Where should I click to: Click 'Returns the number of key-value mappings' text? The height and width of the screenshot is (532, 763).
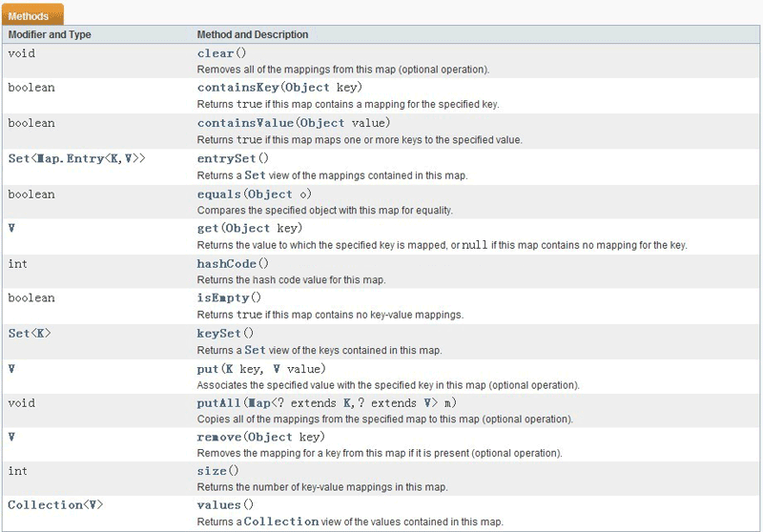322,487
